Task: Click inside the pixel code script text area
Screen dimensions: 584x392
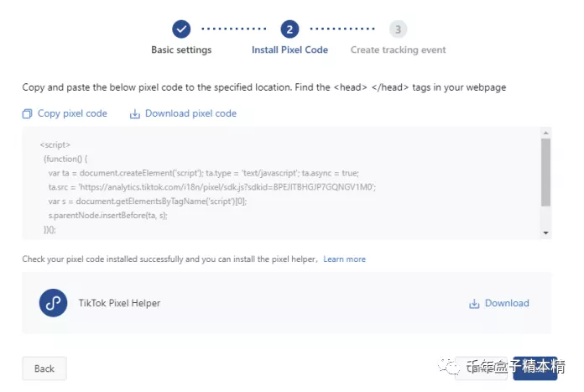Action: coord(281,183)
